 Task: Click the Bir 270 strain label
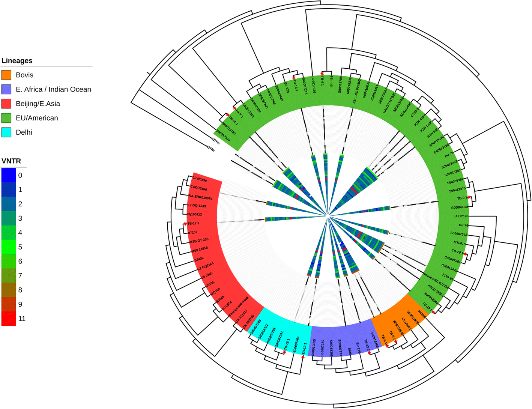[x=358, y=347]
